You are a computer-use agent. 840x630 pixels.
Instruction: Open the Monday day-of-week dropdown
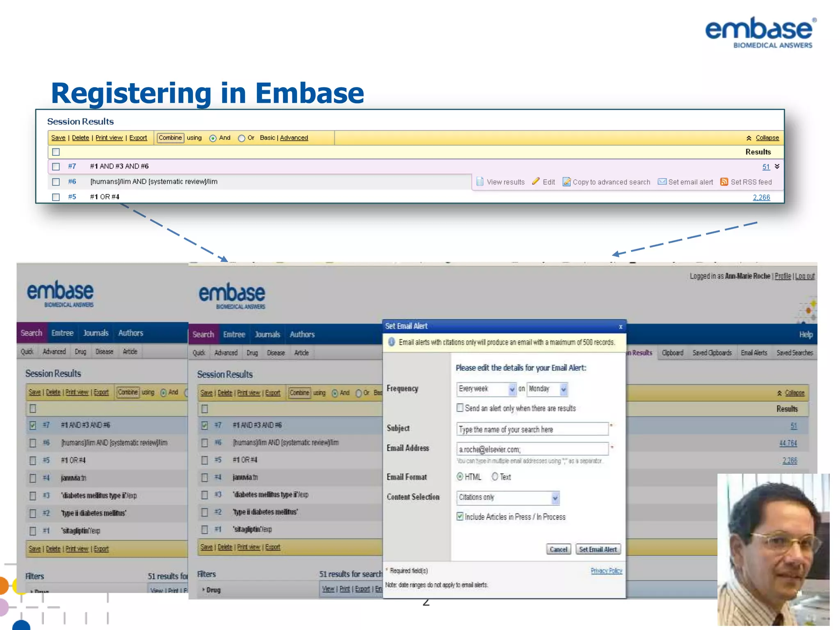[x=564, y=389]
